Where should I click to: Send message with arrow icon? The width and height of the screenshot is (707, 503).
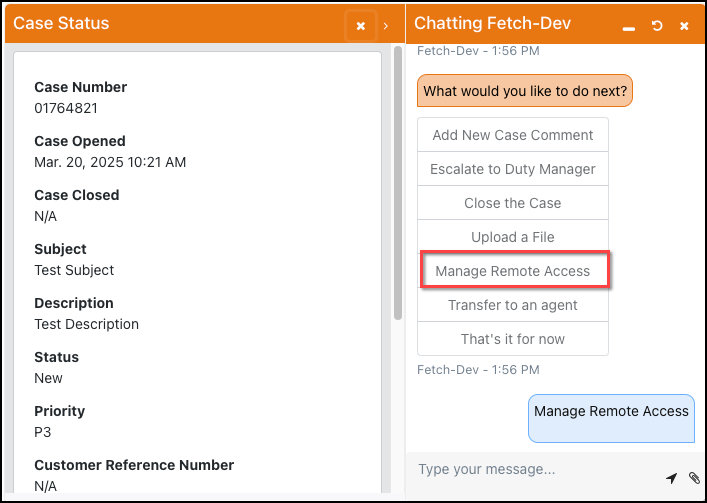671,478
